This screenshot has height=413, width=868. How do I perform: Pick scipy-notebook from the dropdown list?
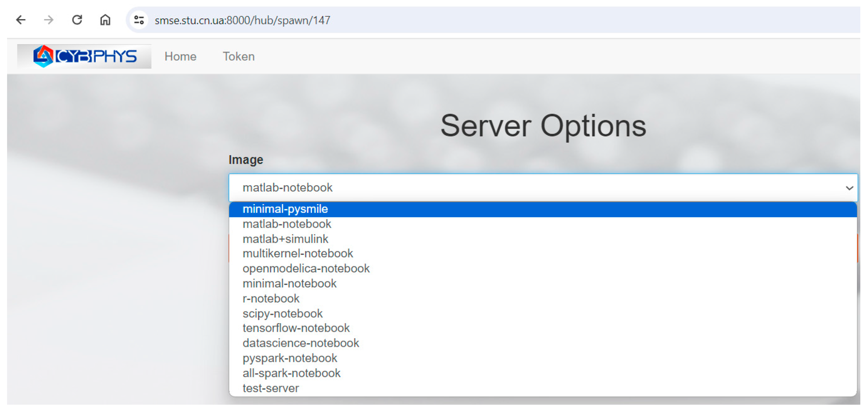(x=282, y=314)
